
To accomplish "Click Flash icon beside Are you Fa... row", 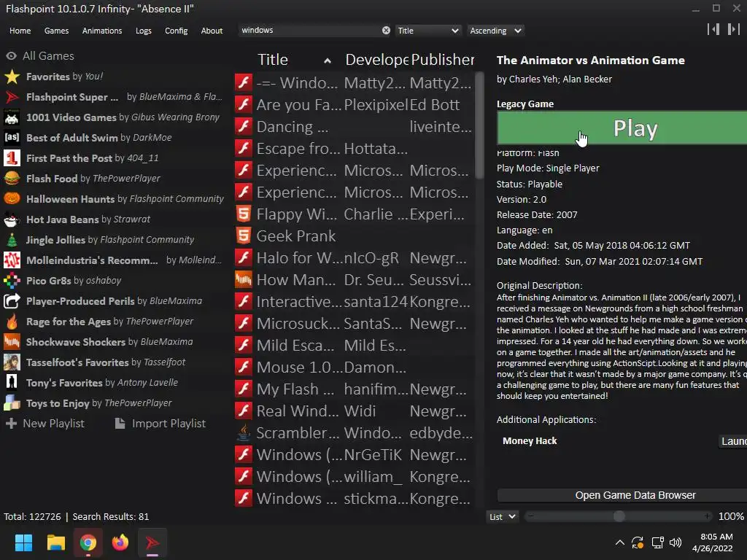I will (x=244, y=105).
